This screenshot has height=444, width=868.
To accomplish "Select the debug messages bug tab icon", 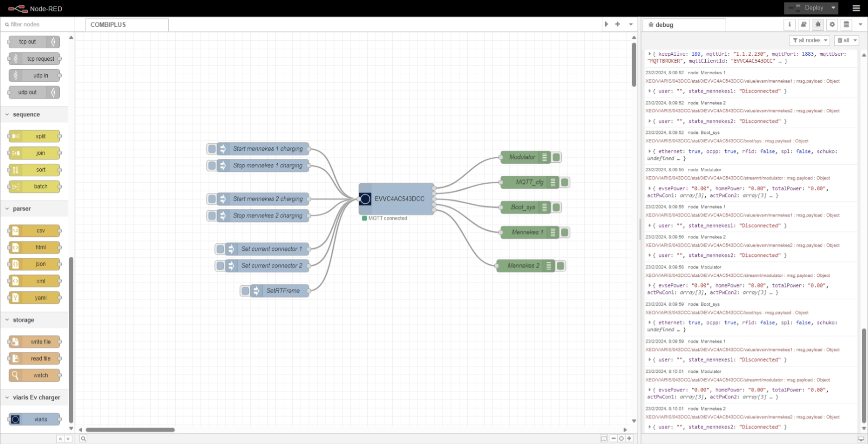I will 818,24.
